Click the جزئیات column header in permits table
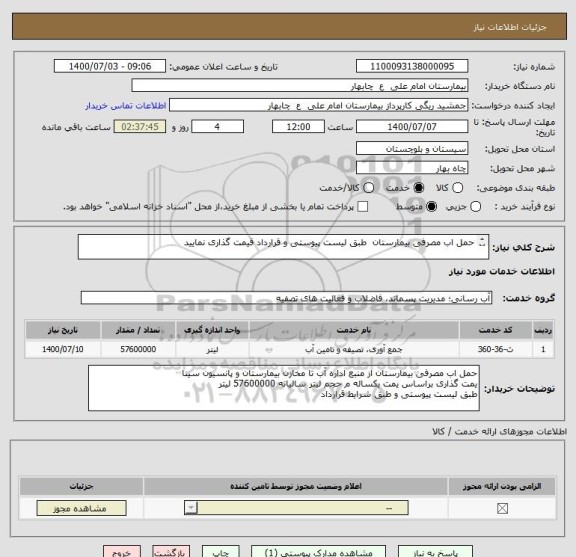This screenshot has height=557, width=576. pos(82,486)
